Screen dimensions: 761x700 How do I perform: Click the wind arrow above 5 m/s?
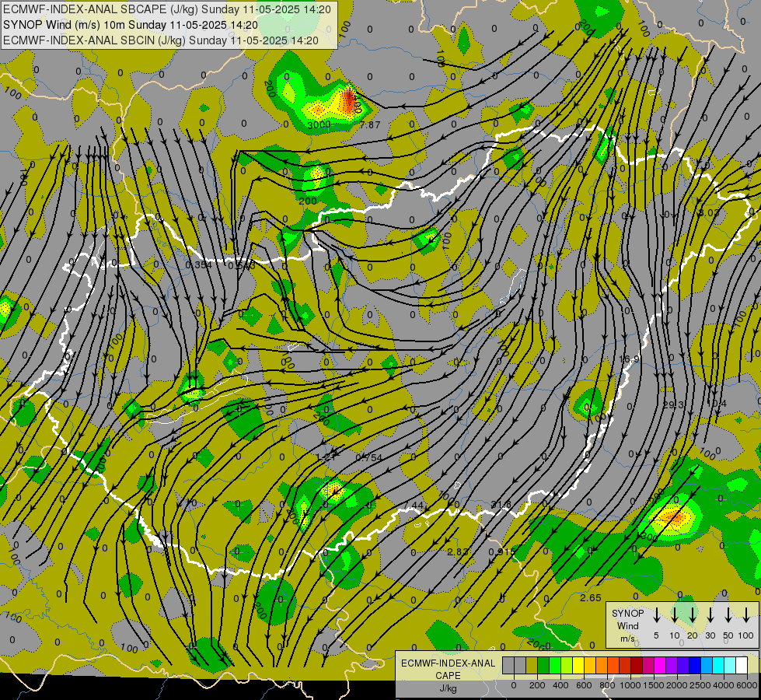656,615
